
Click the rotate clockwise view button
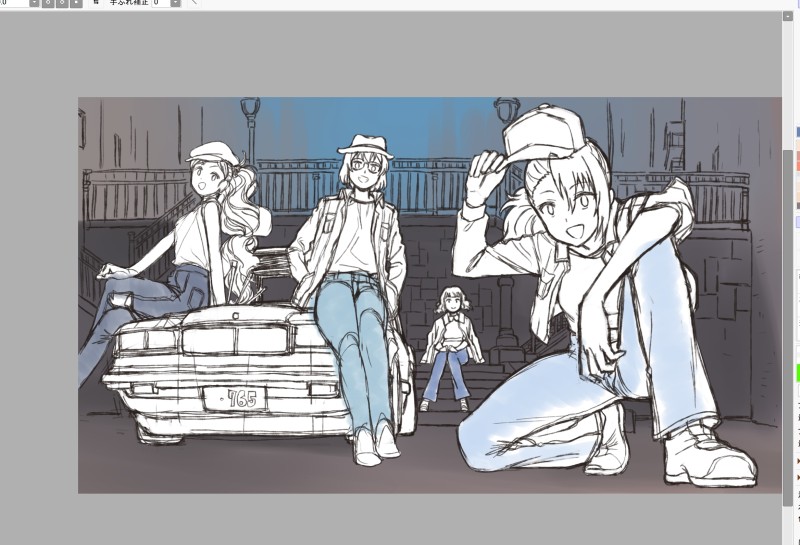coord(62,3)
